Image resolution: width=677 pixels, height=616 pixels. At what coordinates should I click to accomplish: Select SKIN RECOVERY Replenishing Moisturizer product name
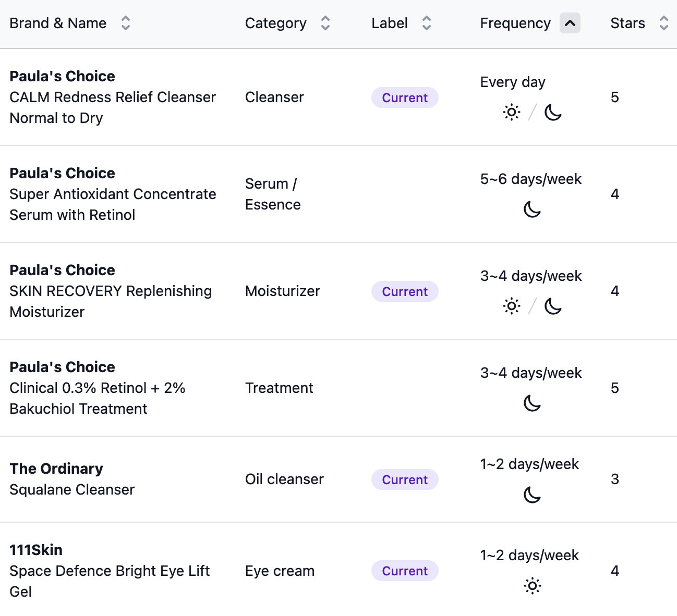[111, 301]
